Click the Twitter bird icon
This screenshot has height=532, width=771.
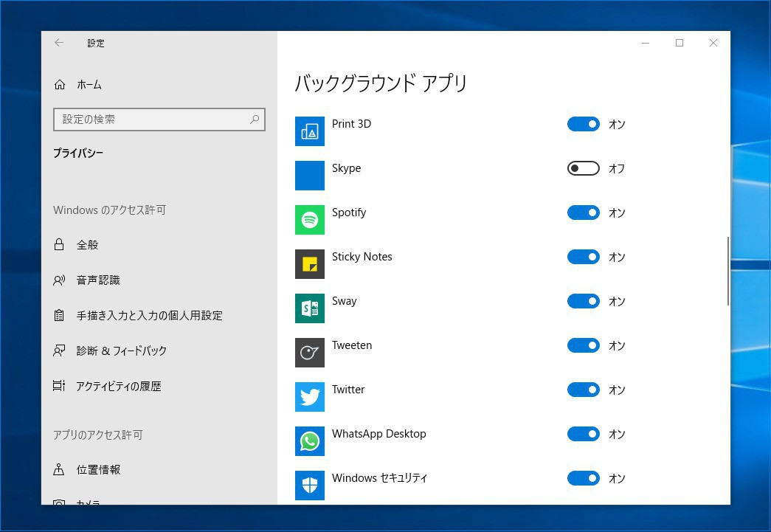coord(310,397)
